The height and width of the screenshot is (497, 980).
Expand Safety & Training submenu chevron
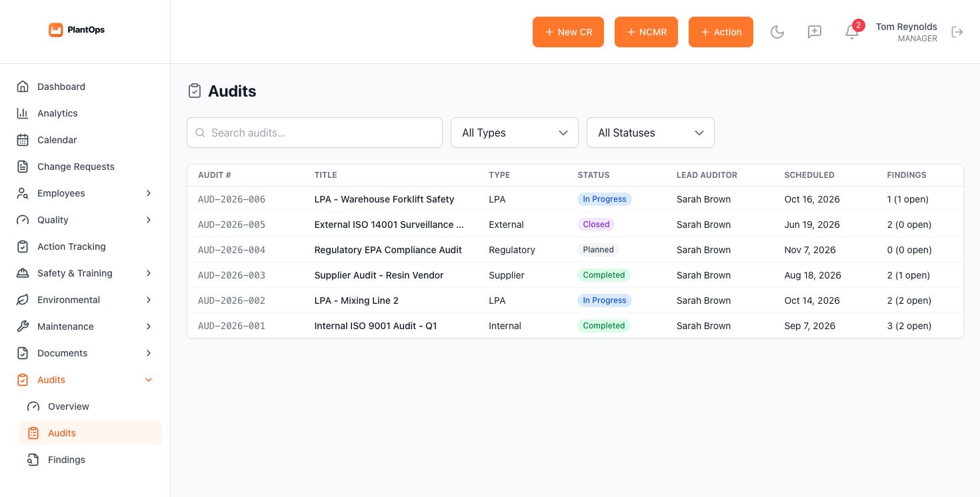point(149,273)
